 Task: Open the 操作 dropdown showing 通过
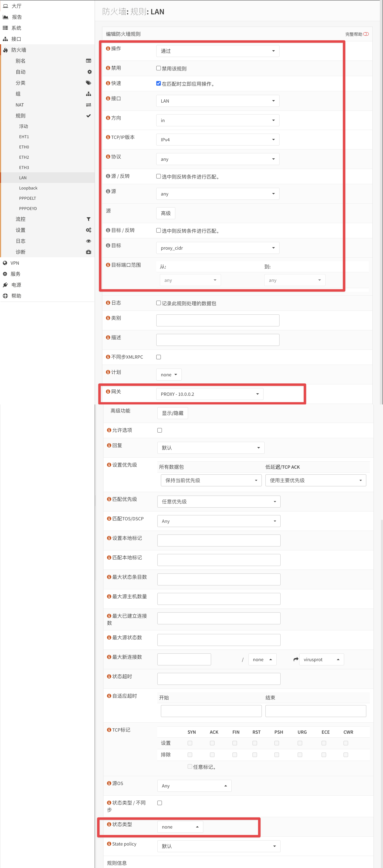218,51
